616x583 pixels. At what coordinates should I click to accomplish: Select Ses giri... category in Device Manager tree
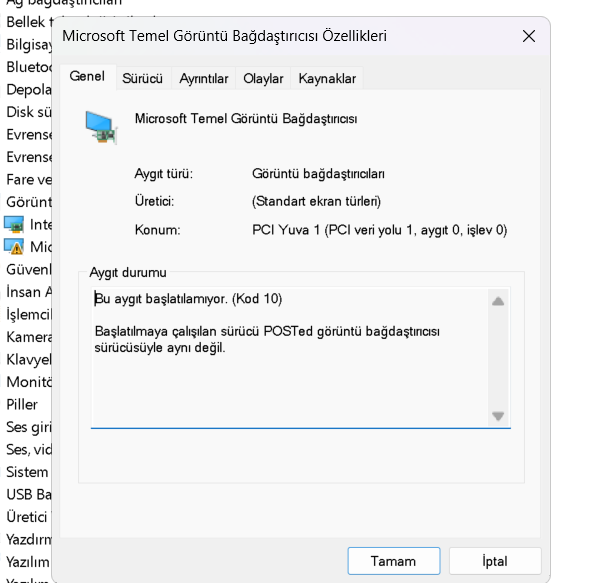click(29, 427)
